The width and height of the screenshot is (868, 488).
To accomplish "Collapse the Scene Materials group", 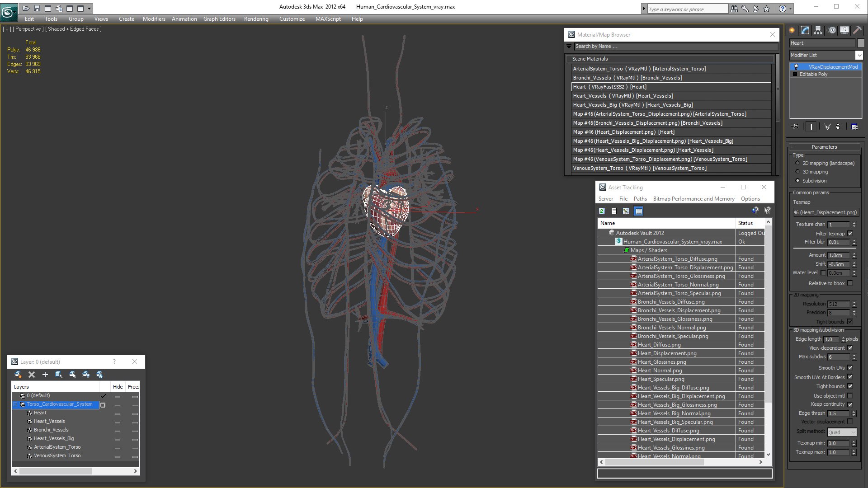I will (569, 59).
